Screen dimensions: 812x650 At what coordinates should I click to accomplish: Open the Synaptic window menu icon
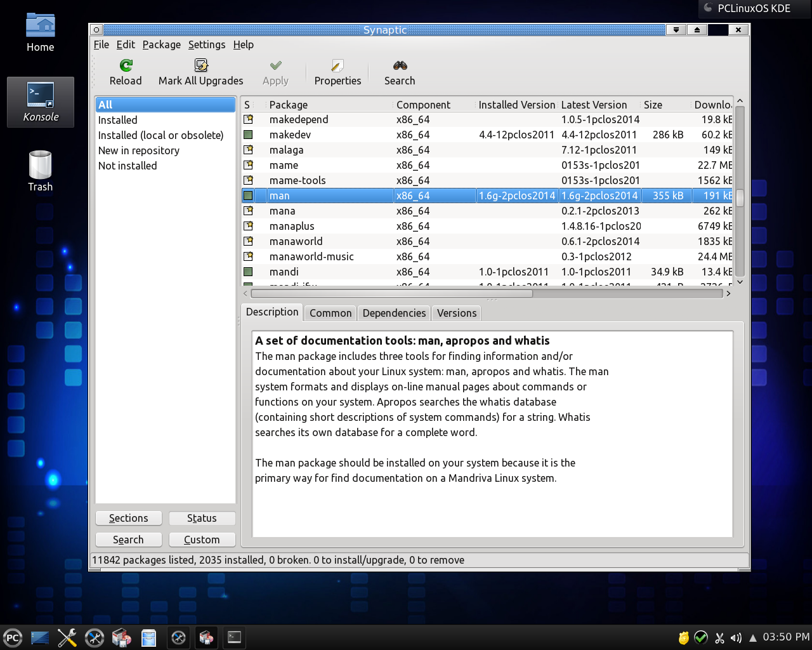(x=96, y=30)
